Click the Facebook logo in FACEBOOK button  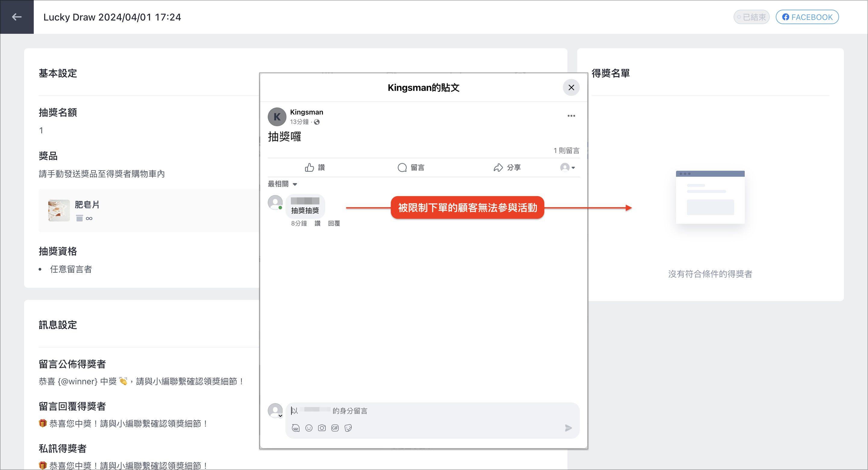[x=785, y=17]
